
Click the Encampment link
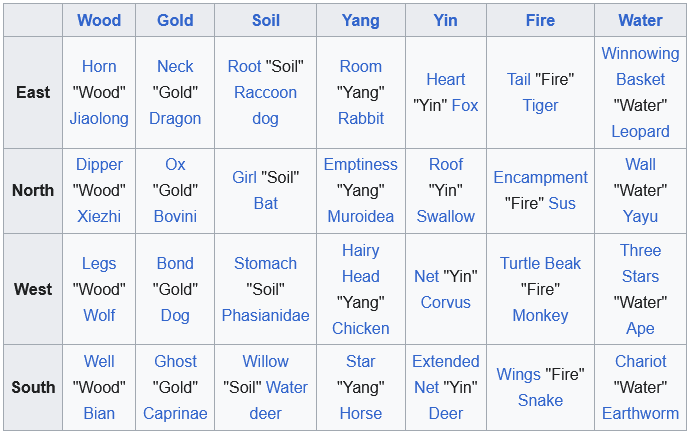540,177
